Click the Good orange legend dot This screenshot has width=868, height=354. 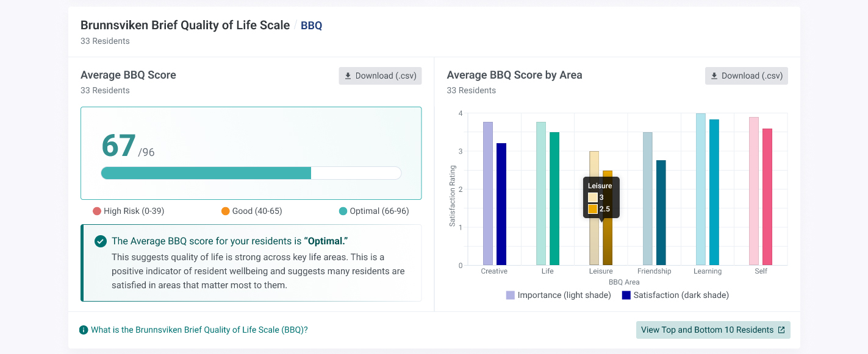[x=226, y=211]
